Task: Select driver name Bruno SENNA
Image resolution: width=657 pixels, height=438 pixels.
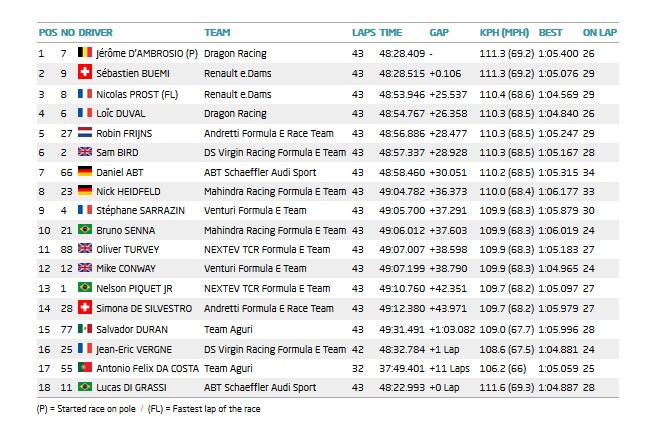Action: (125, 230)
